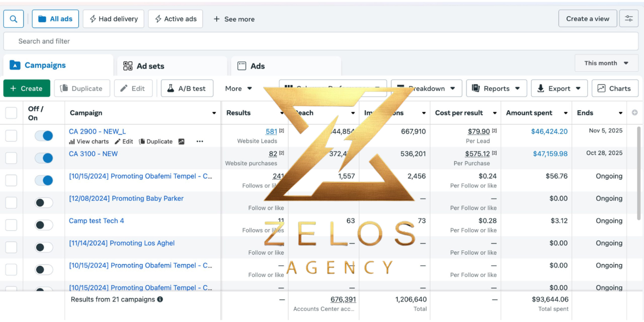The width and height of the screenshot is (644, 322).
Task: Select the Had delivery view
Action: [113, 19]
